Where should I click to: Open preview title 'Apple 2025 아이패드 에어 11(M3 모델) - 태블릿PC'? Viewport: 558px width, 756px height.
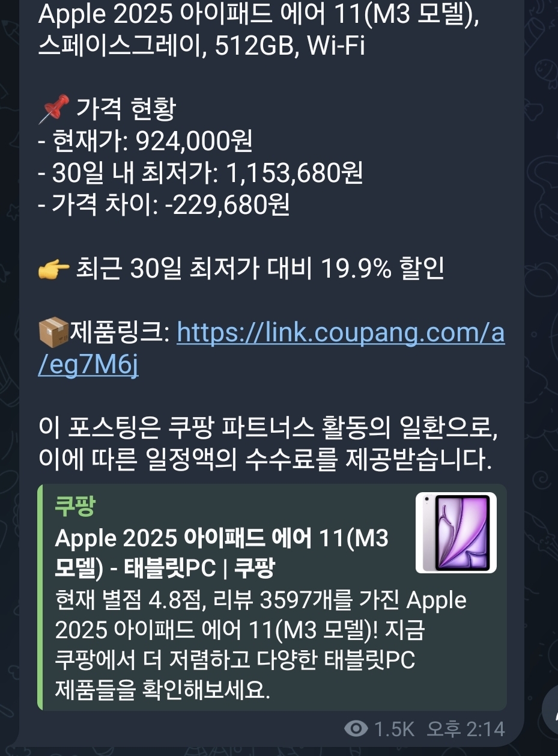[221, 552]
